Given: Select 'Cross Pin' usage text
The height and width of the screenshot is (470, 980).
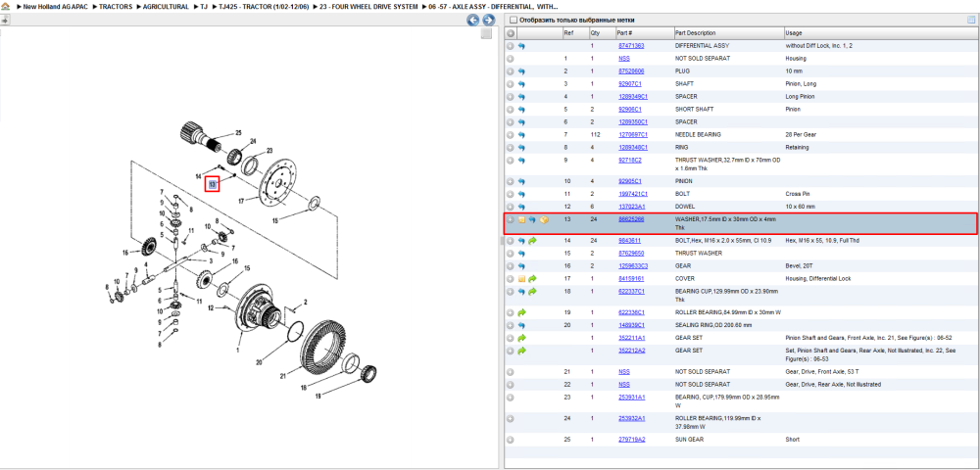Looking at the screenshot, I should pos(796,194).
